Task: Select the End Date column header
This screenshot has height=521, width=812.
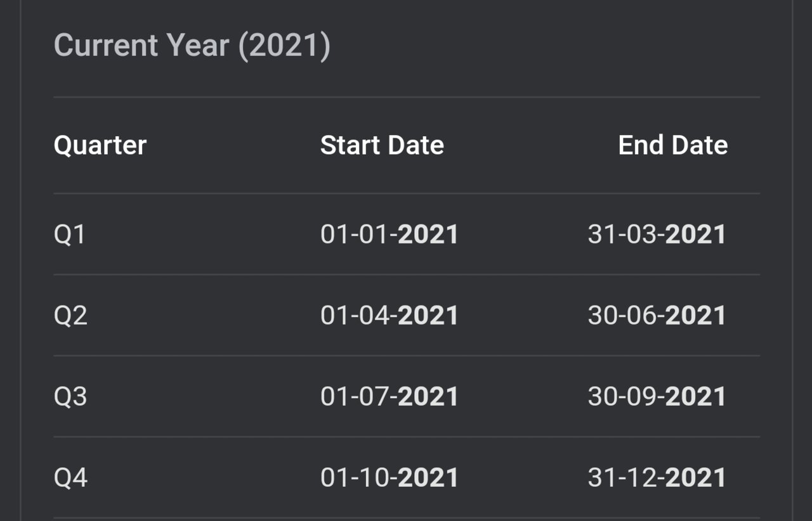Action: click(673, 145)
